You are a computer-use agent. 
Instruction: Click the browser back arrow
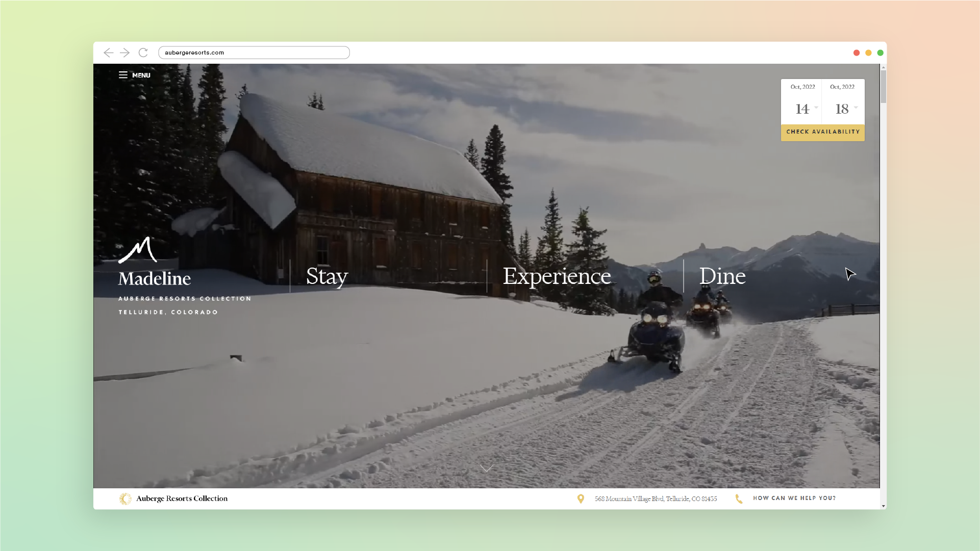point(108,53)
